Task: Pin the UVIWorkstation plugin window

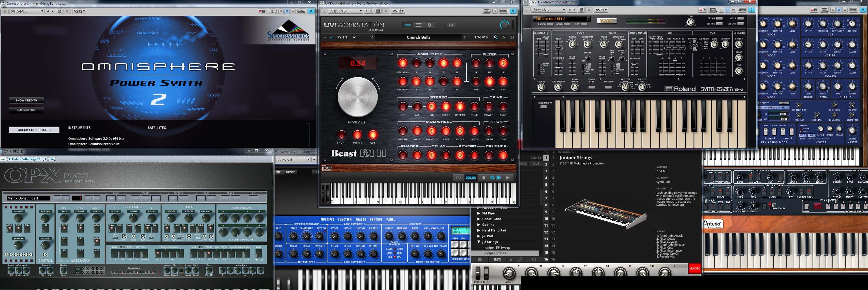Action: (x=513, y=11)
